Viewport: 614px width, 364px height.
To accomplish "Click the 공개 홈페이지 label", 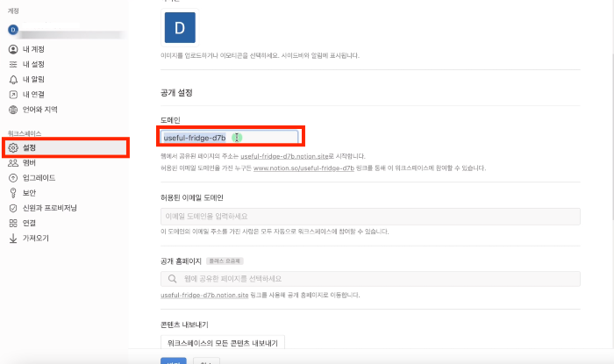I will (x=181, y=261).
